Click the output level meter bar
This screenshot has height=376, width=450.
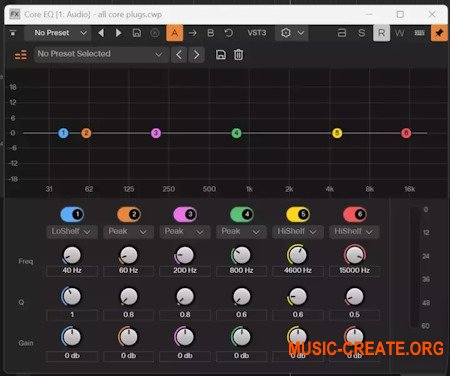(x=415, y=268)
